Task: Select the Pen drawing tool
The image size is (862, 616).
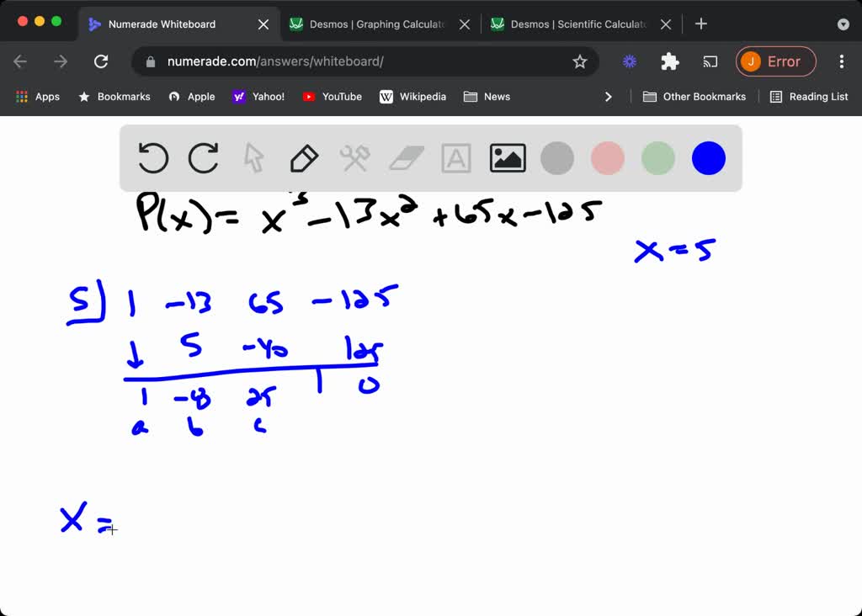Action: tap(304, 157)
